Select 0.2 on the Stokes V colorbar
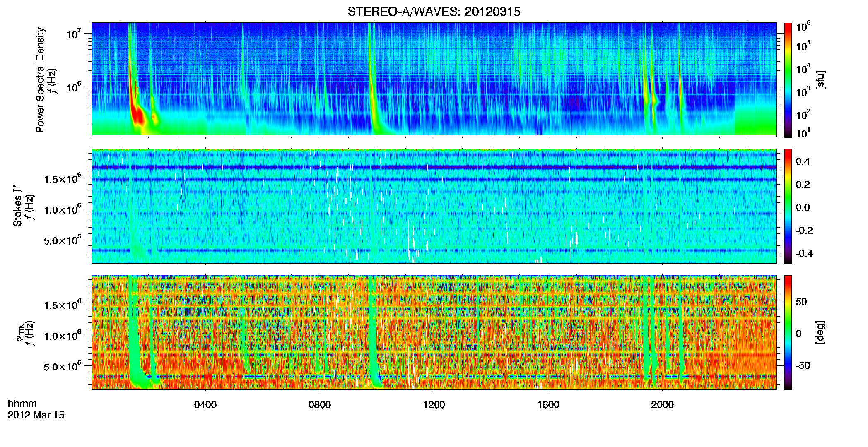This screenshot has width=868, height=447. point(803,184)
